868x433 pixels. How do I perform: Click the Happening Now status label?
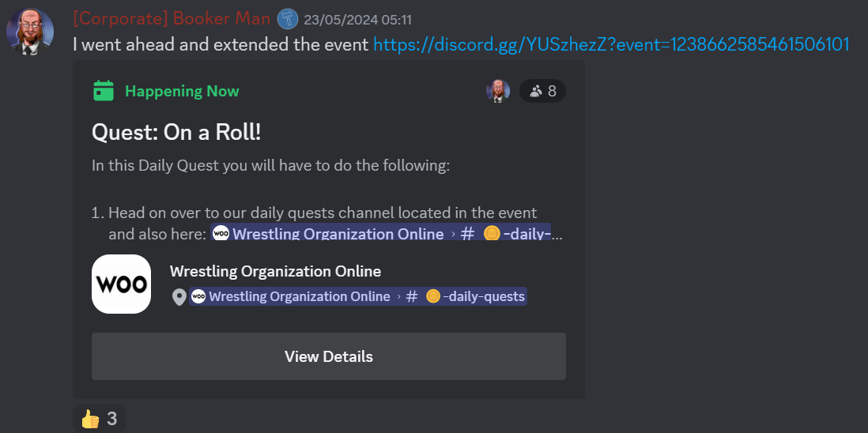(x=182, y=91)
